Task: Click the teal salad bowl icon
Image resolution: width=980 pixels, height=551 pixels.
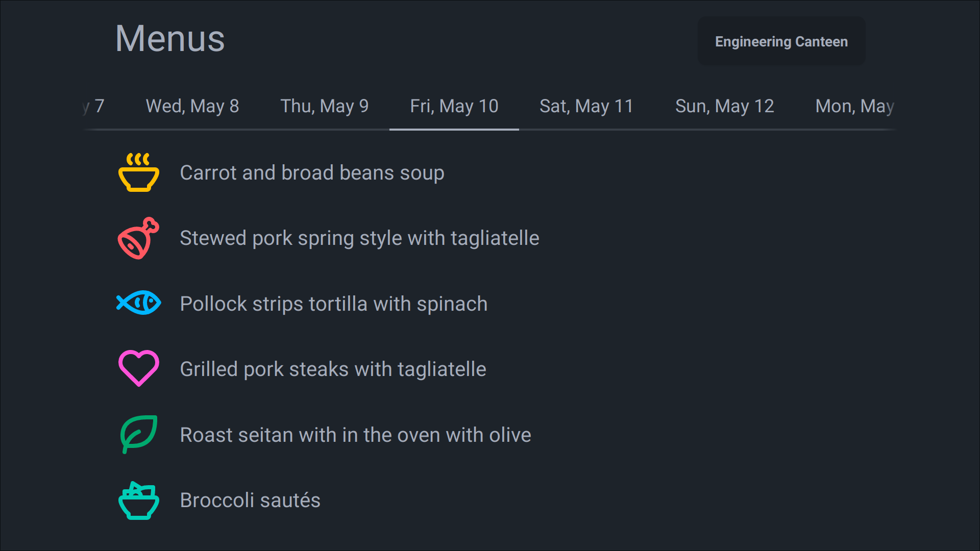Action: point(138,500)
